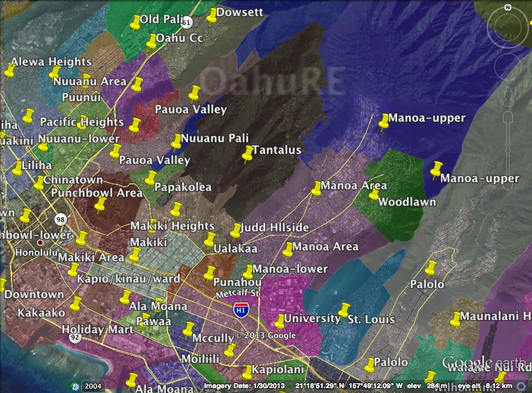Click the Maunalani yellow pushpin
This screenshot has width=532, height=393.
click(x=455, y=321)
